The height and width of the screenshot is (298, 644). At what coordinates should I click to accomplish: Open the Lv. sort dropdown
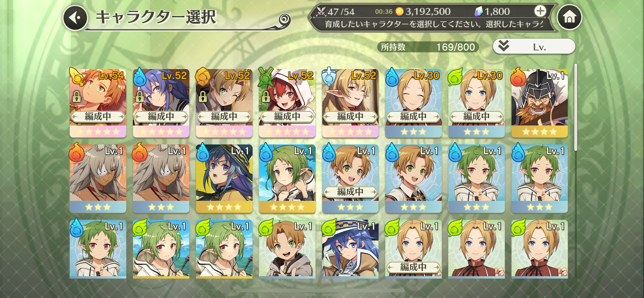(x=534, y=46)
